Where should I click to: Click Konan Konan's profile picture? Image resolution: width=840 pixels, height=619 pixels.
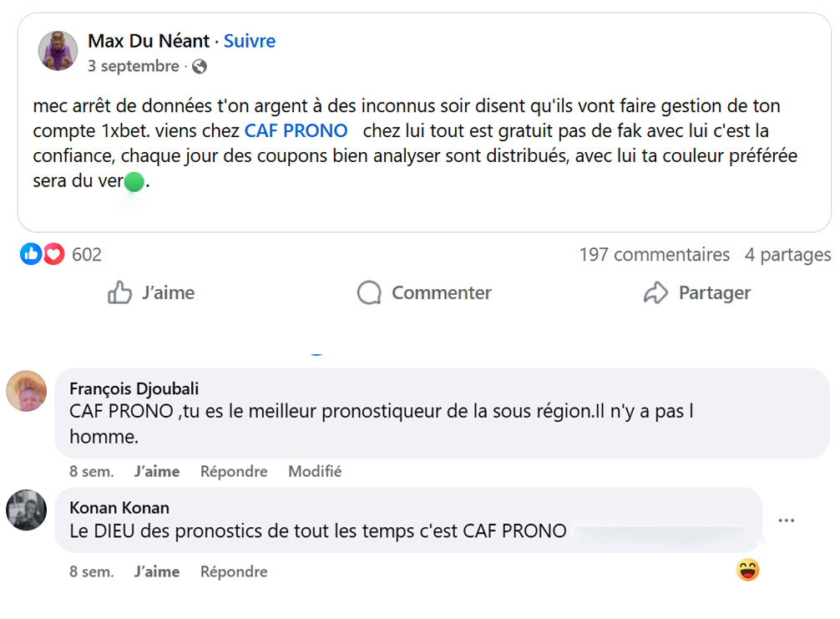point(26,510)
